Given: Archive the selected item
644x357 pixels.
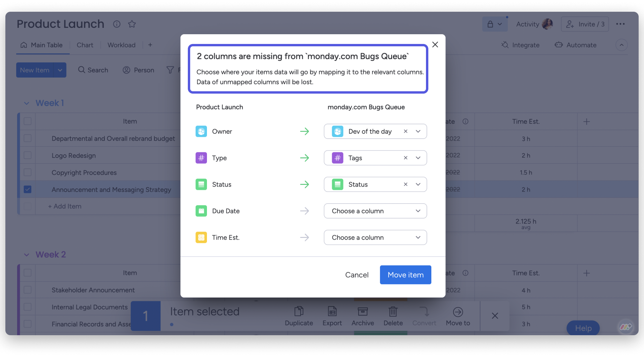Looking at the screenshot, I should coord(363,316).
